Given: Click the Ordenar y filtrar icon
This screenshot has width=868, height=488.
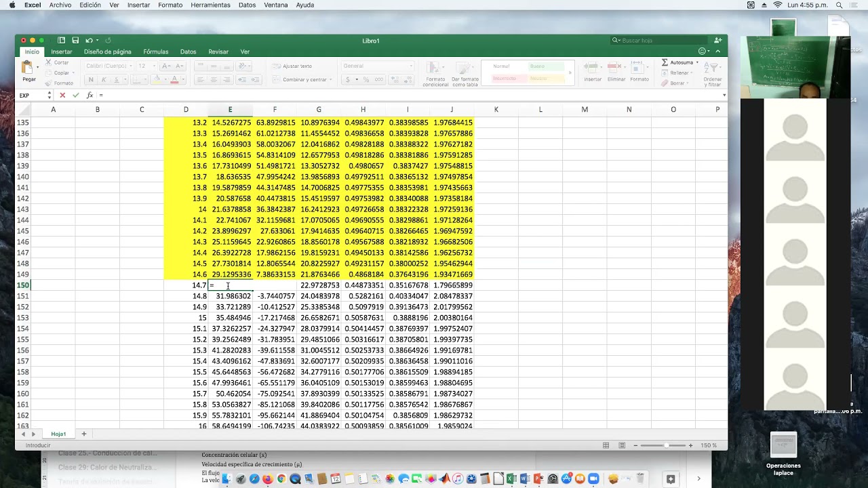Looking at the screenshot, I should (x=712, y=68).
